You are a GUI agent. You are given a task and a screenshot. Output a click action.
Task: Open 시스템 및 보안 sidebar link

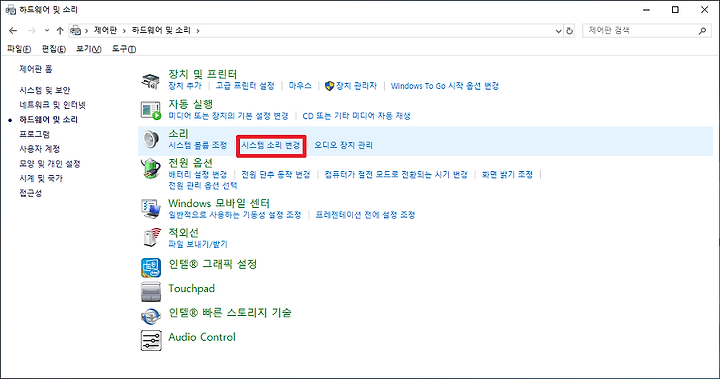(45, 90)
